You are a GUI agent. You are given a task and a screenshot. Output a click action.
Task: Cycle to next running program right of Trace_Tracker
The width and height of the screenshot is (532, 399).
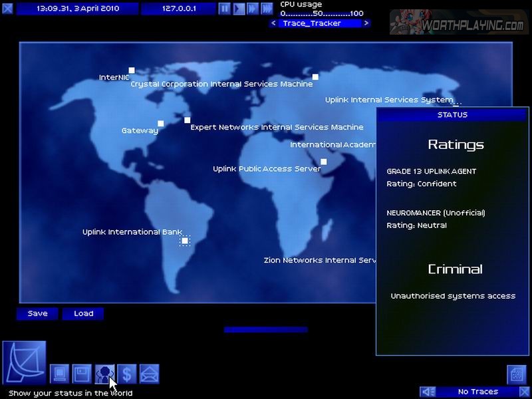[x=367, y=23]
